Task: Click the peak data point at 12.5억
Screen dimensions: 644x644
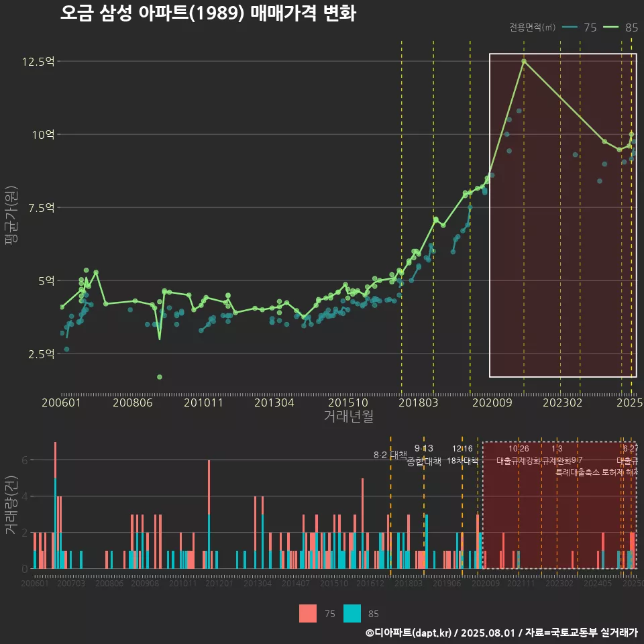Action: pyautogui.click(x=524, y=61)
